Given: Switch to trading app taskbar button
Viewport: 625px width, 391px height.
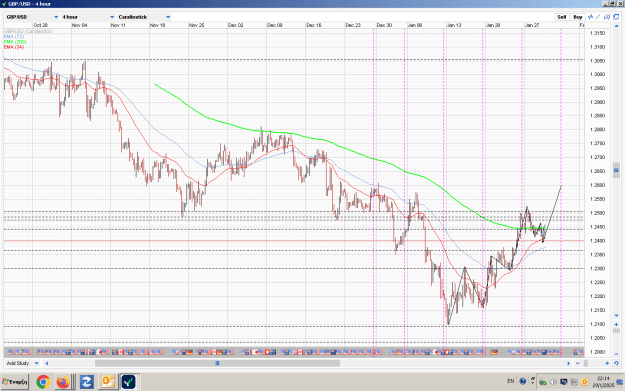Looking at the screenshot, I should pyautogui.click(x=128, y=382).
